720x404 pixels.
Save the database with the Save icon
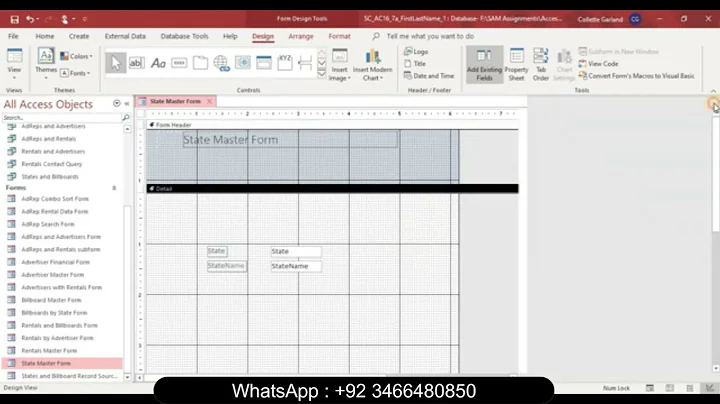point(14,19)
